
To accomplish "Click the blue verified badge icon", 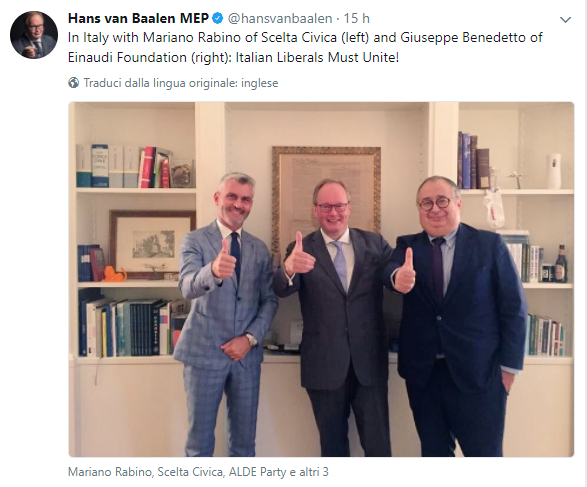I will pos(218,18).
